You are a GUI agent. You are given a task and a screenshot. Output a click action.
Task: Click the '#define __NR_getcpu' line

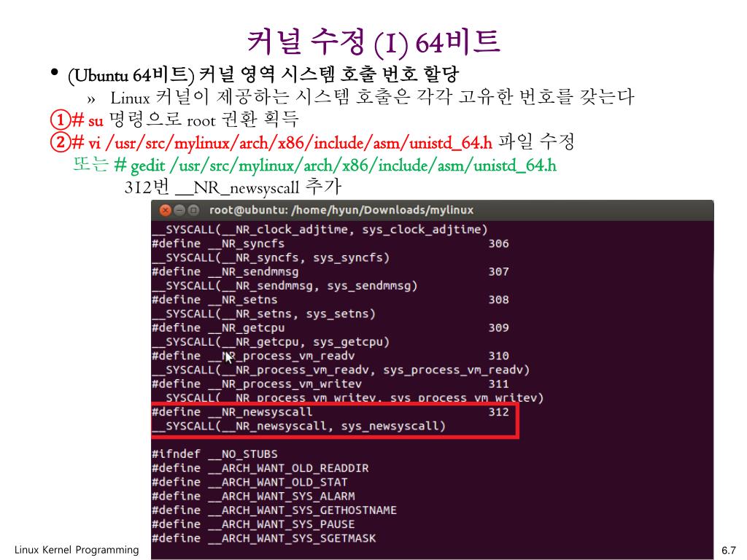click(x=330, y=328)
